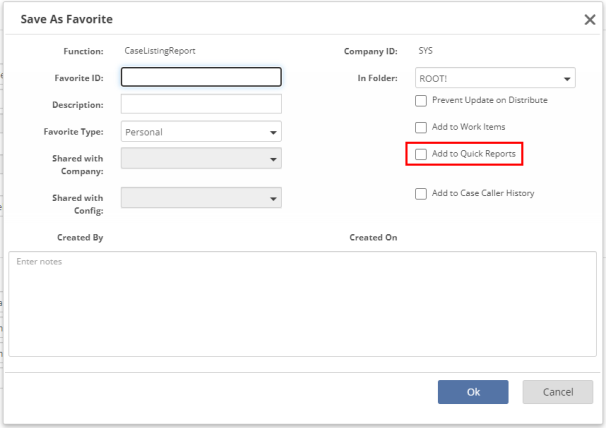This screenshot has width=606, height=428.
Task: Tick the Add to Quick Reports checkbox
Action: click(x=421, y=154)
